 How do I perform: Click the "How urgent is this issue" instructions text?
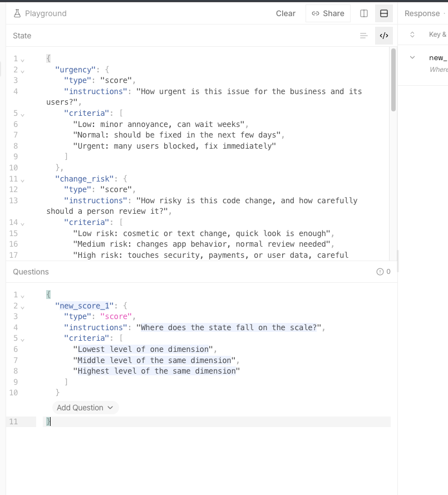pos(204,96)
